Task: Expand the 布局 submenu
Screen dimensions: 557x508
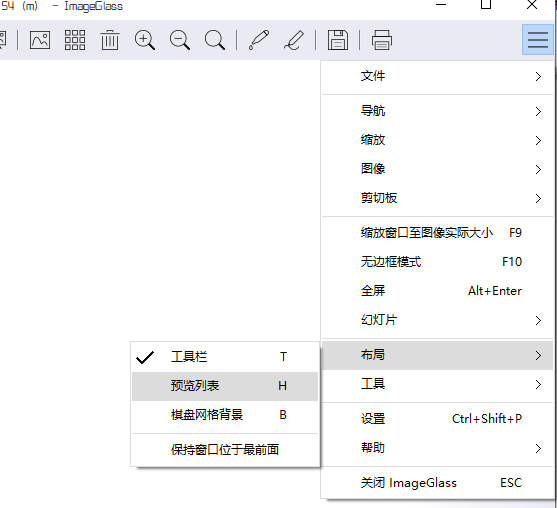Action: (438, 355)
